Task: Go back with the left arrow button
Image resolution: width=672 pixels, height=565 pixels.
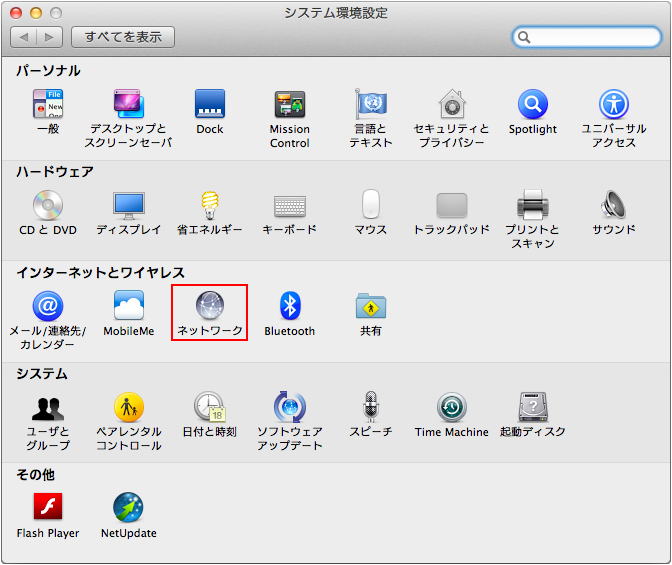Action: (x=24, y=37)
